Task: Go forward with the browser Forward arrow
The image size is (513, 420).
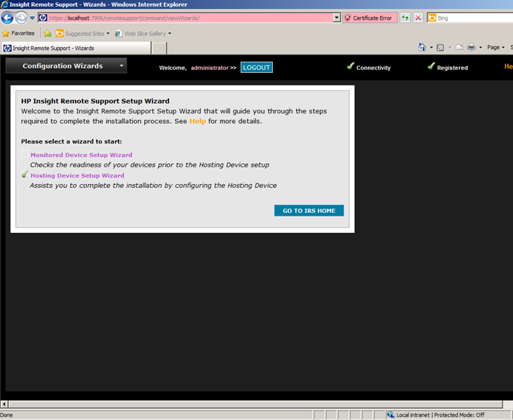Action: [21, 17]
